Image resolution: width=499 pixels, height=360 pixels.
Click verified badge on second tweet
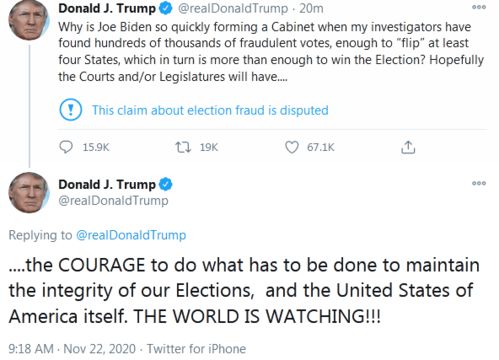pyautogui.click(x=165, y=184)
